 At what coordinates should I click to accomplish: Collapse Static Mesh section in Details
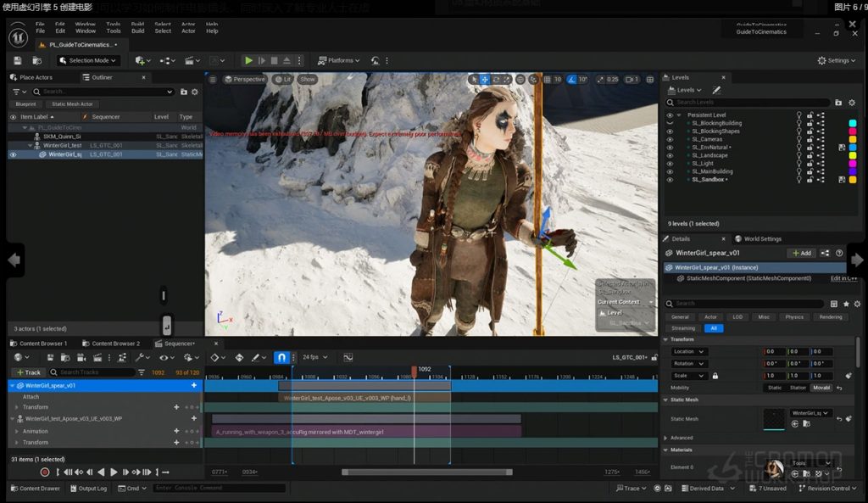click(x=666, y=400)
